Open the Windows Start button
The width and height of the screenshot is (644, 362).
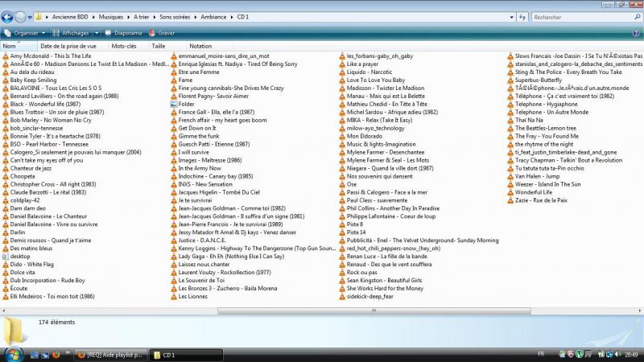point(14,354)
